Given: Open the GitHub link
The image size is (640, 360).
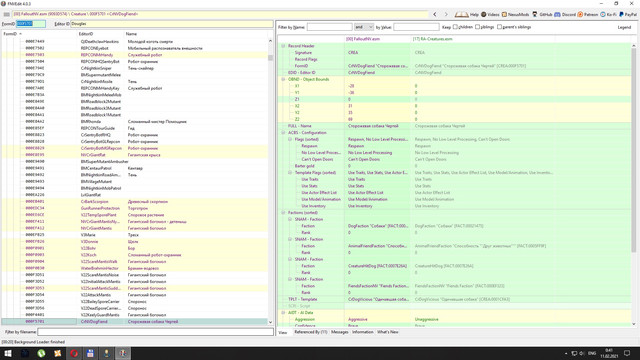Looking at the screenshot, I should (x=542, y=14).
